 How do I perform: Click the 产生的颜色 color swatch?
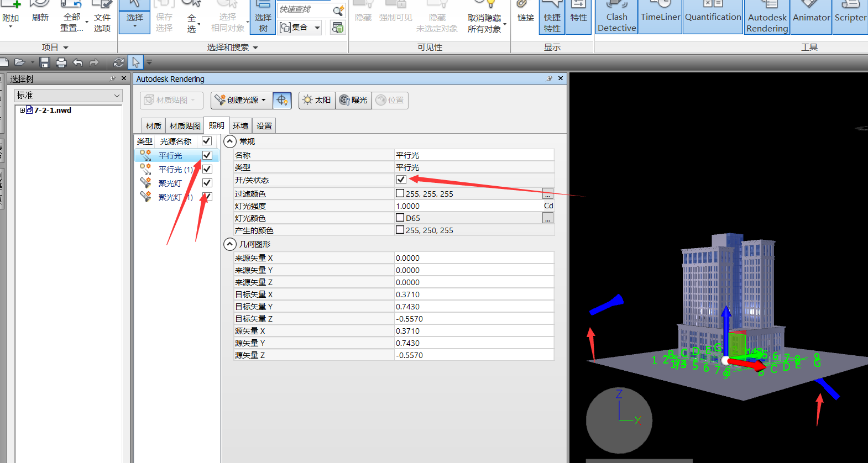400,230
